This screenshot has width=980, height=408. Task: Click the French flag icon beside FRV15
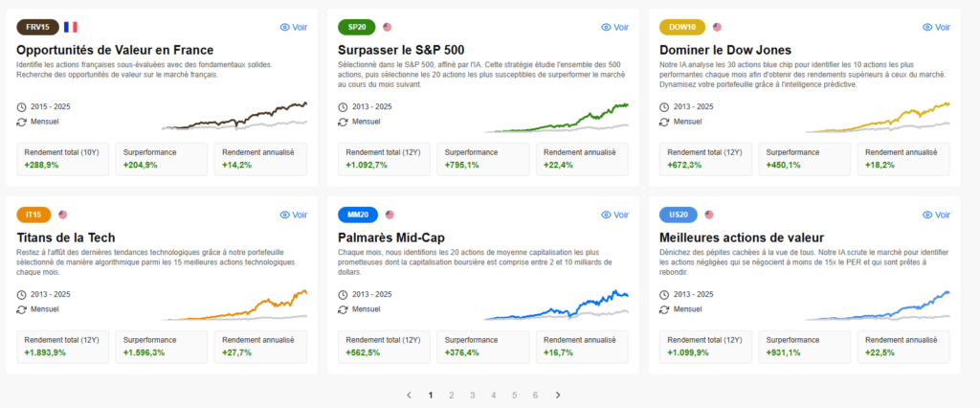click(71, 27)
